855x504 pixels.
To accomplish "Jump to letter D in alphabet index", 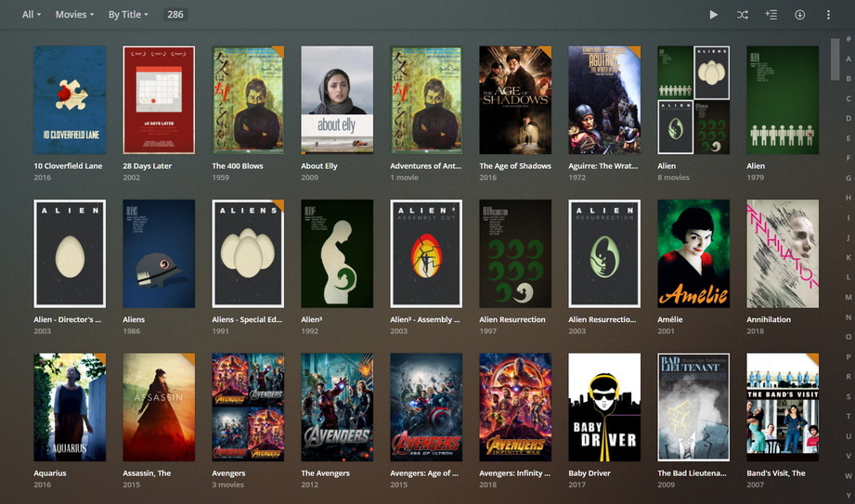I will click(849, 119).
